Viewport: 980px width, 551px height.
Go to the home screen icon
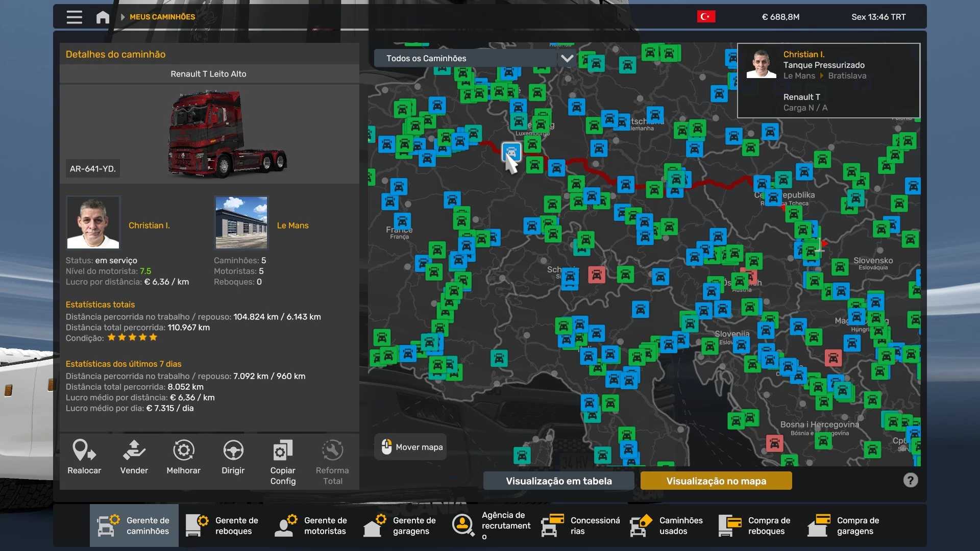(103, 17)
